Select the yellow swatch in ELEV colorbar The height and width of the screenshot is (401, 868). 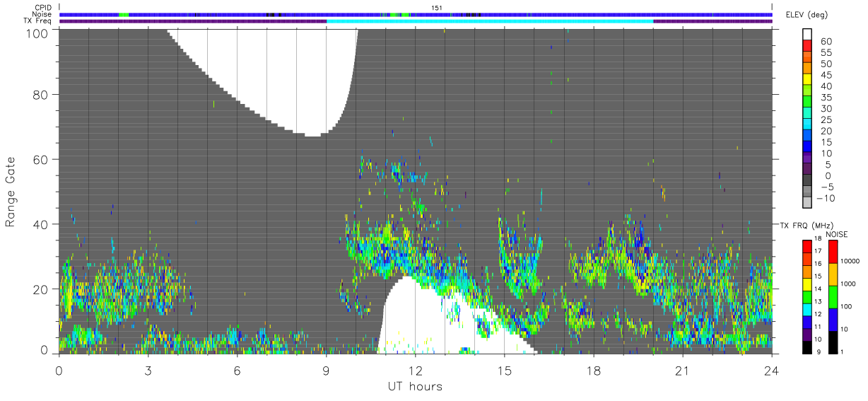[808, 80]
